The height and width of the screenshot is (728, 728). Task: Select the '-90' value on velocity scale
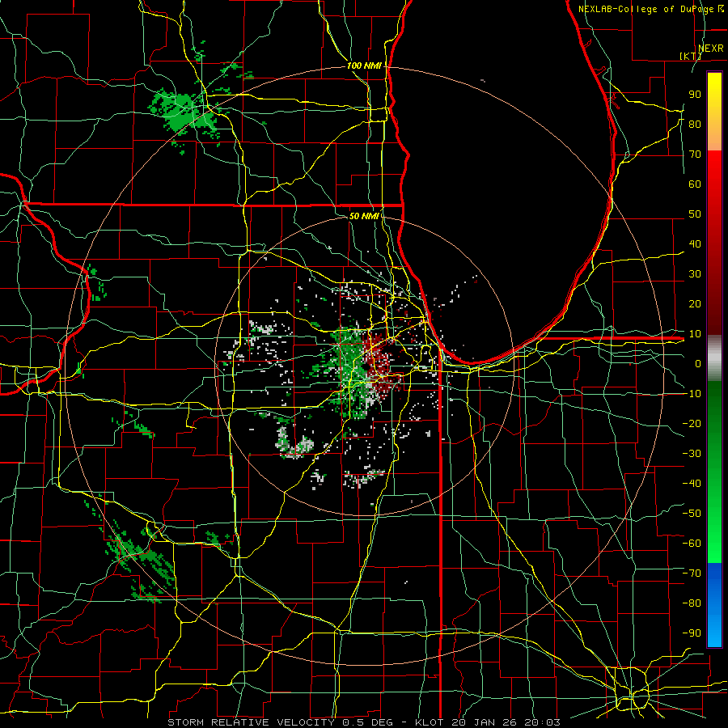click(692, 633)
